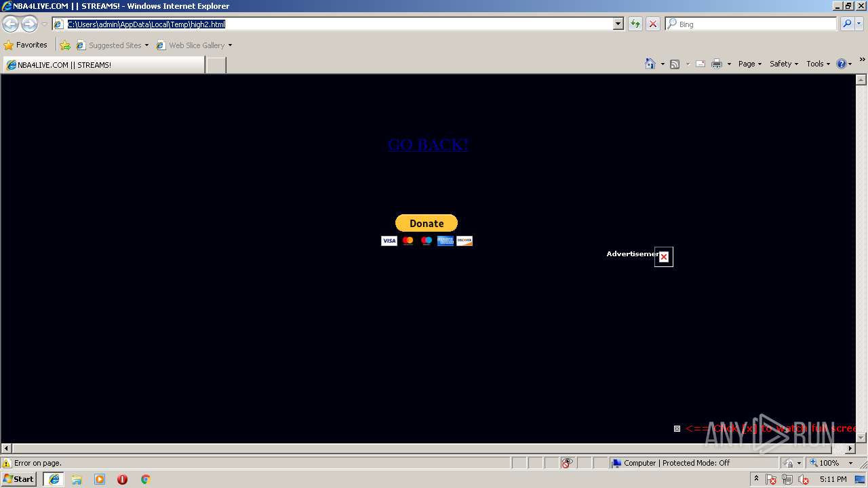Click the Print icon
This screenshot has height=488, width=868.
717,64
